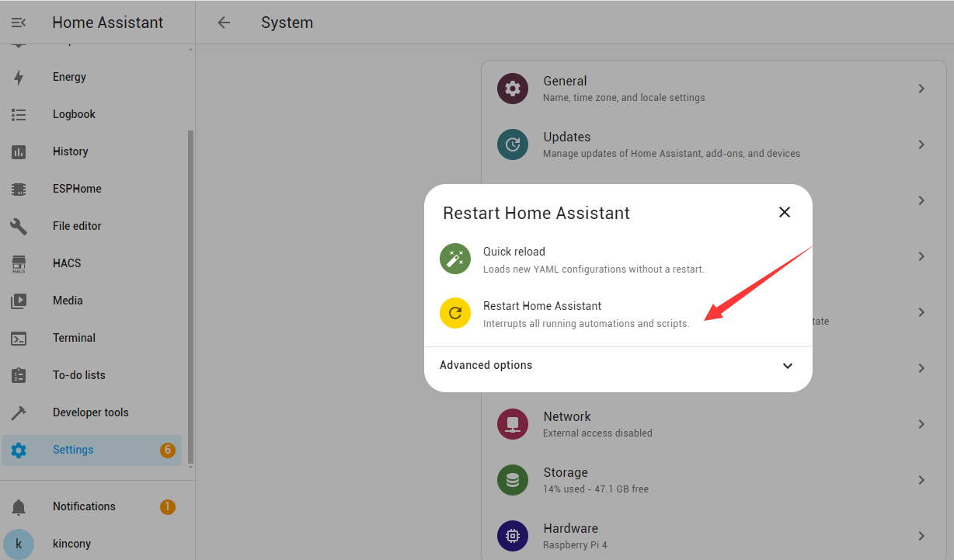Expand Advanced options in restart dialog
Image resolution: width=954 pixels, height=560 pixels.
[787, 366]
